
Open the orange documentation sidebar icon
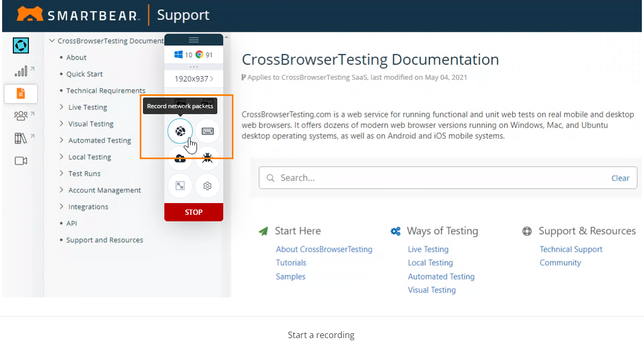(21, 94)
